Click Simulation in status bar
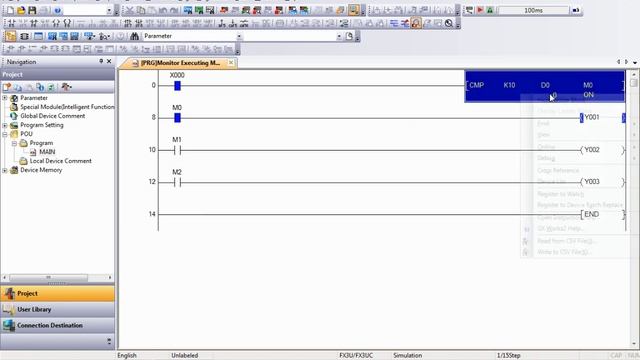 click(407, 356)
